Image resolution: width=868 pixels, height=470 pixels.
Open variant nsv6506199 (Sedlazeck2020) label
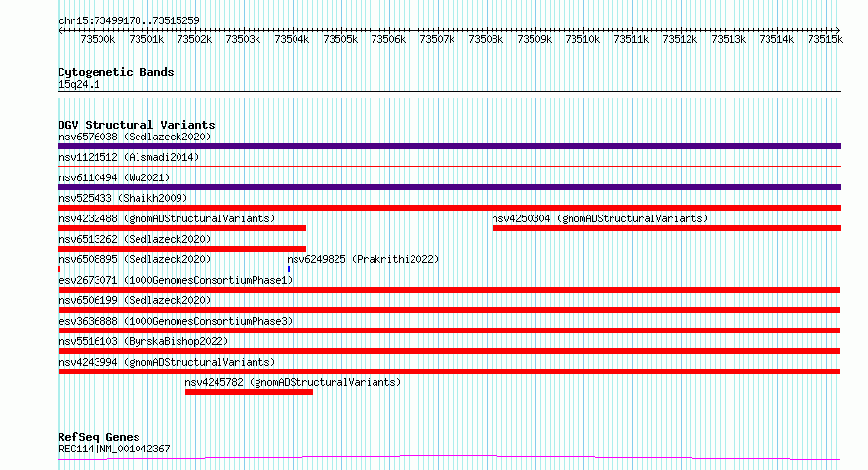click(135, 300)
